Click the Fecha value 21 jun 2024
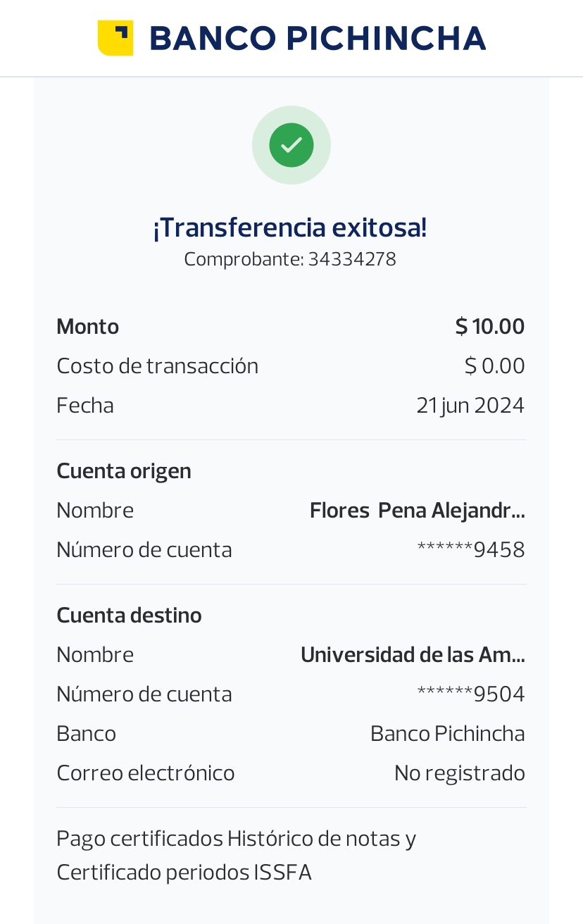This screenshot has height=924, width=583. coord(470,406)
